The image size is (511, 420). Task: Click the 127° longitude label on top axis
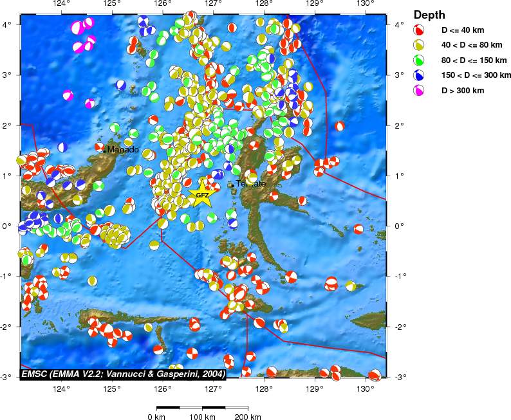pos(213,5)
